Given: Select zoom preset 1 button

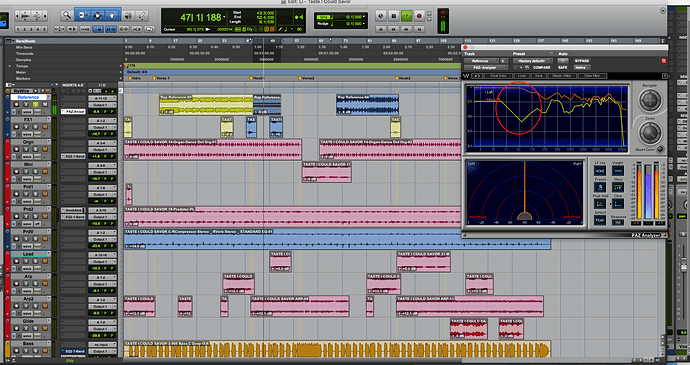Looking at the screenshot, I should coord(18,29).
